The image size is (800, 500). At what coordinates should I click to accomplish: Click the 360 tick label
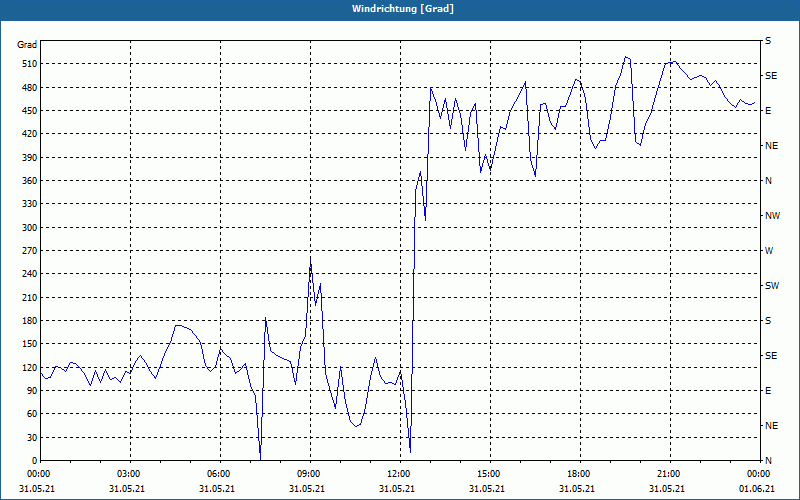point(30,181)
